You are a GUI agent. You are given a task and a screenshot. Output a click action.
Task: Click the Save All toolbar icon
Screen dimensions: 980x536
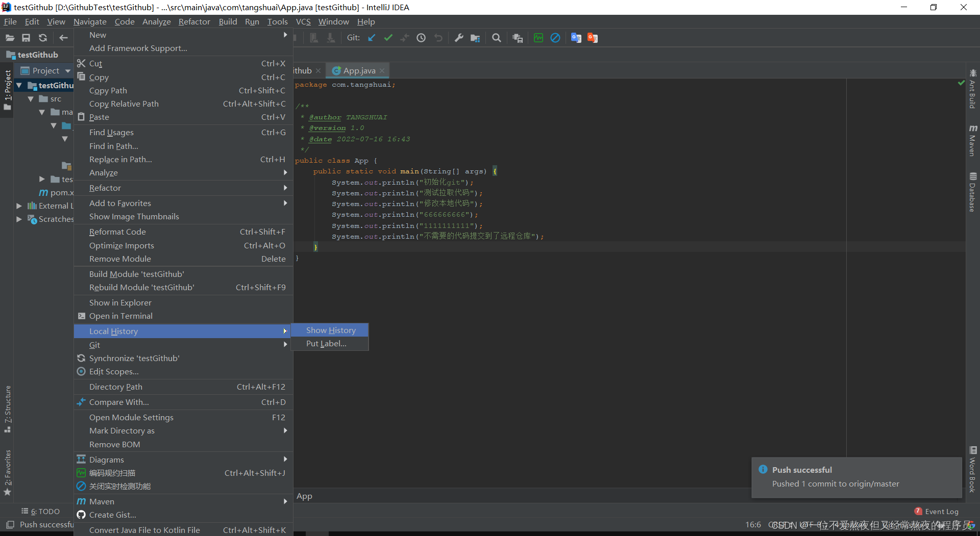[x=26, y=38]
